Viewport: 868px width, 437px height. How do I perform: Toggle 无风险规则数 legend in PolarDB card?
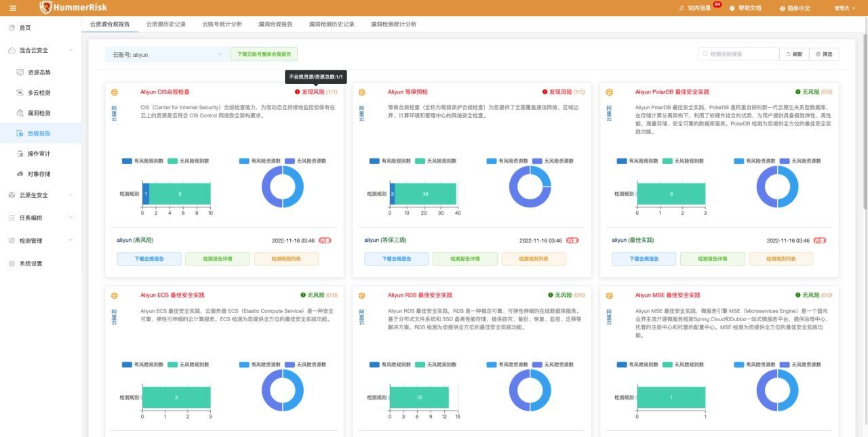point(683,161)
